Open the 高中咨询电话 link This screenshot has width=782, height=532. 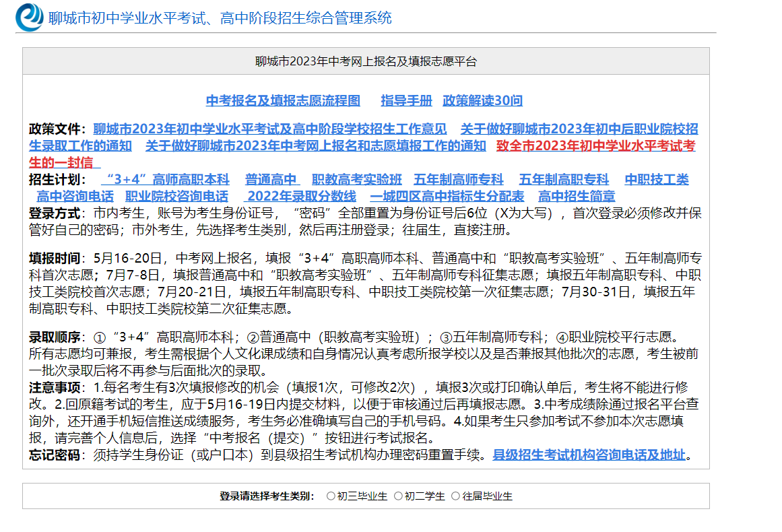tap(75, 197)
